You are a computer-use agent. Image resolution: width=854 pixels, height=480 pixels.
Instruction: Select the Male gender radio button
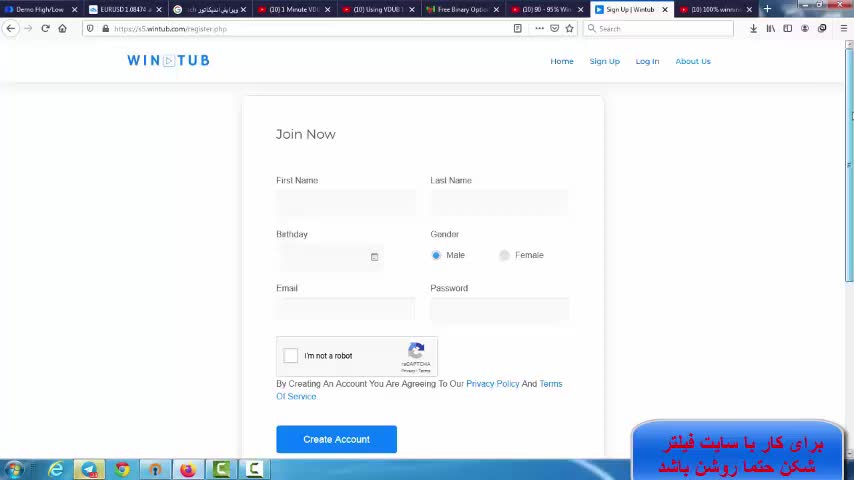point(436,255)
